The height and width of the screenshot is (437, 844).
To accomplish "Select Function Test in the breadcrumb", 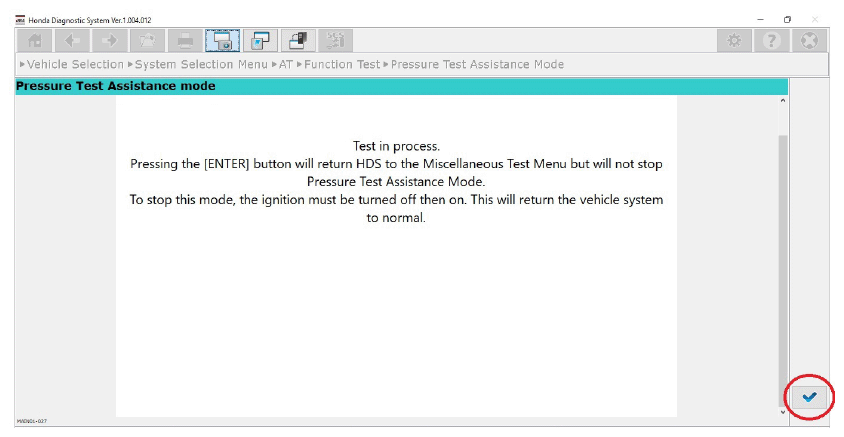I will 342,64.
